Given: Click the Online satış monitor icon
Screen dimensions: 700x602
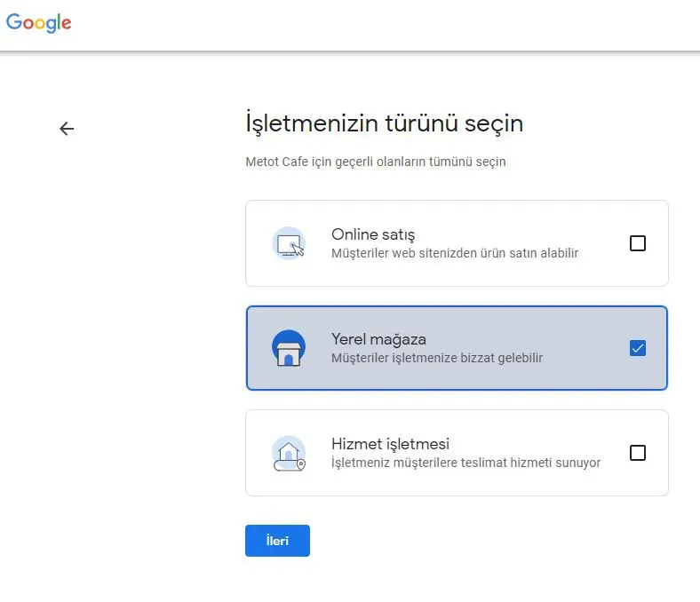Looking at the screenshot, I should click(289, 243).
